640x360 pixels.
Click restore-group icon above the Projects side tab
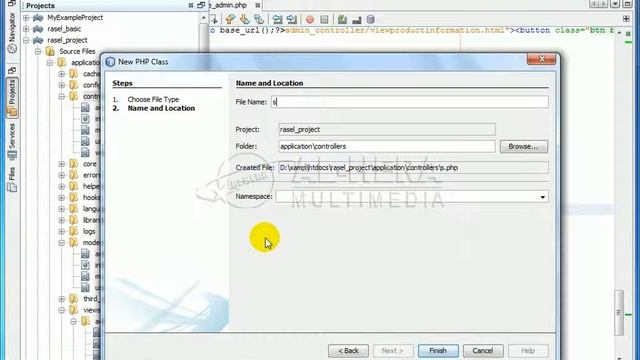(x=12, y=71)
